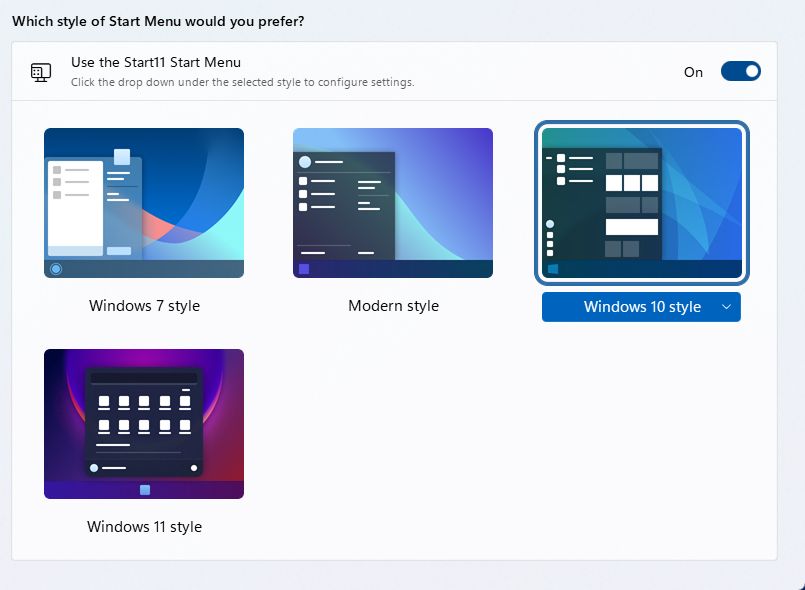Click the 'On' status text beside the toggle
This screenshot has height=590, width=805.
[693, 72]
